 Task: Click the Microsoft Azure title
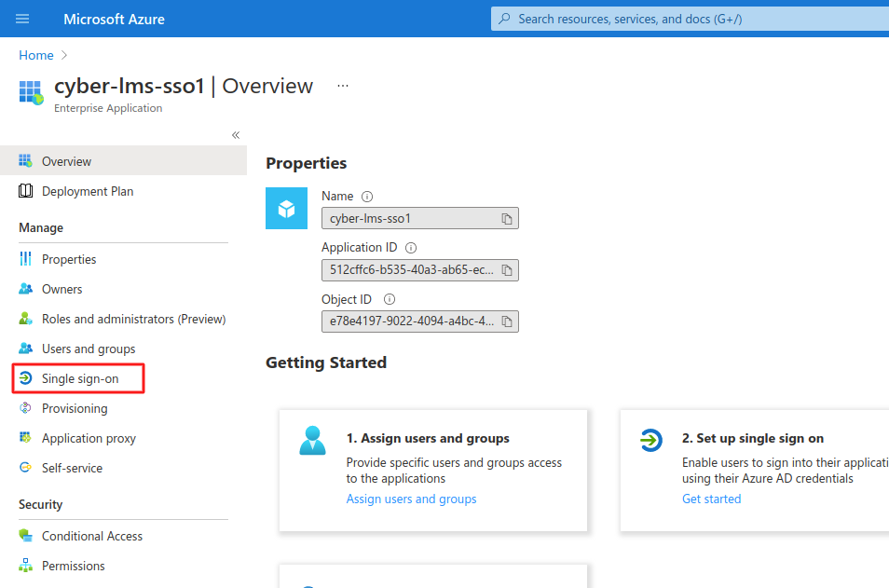click(114, 20)
